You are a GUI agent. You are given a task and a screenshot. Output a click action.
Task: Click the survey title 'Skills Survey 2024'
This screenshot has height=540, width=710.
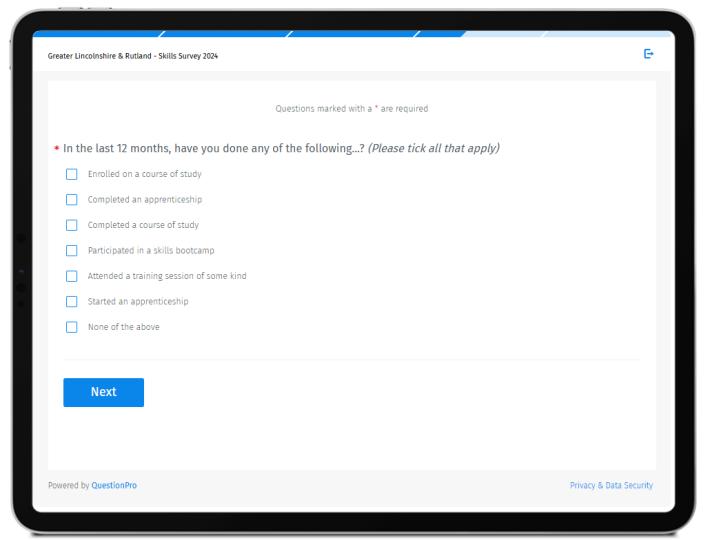click(188, 56)
